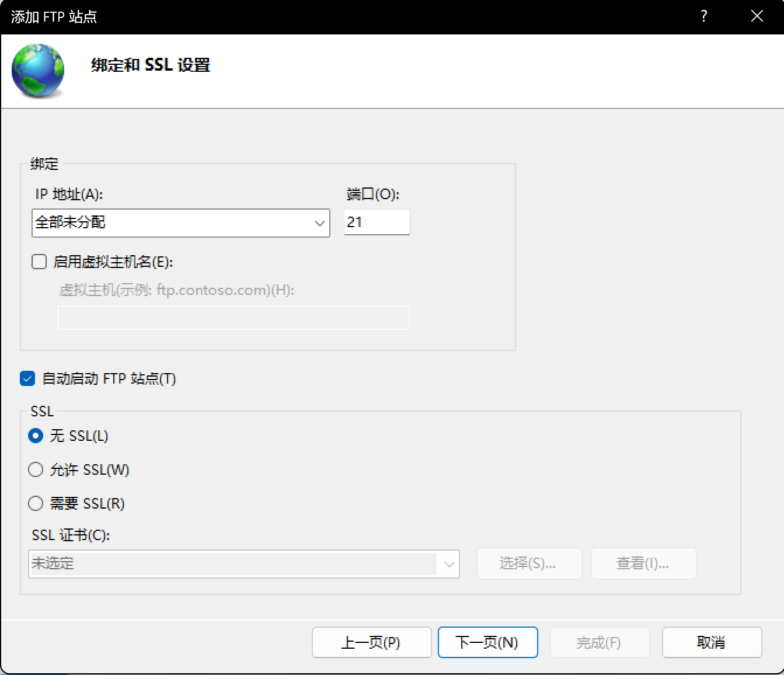Click the 虚拟主机 example label text
The image size is (784, 675).
coord(176,290)
